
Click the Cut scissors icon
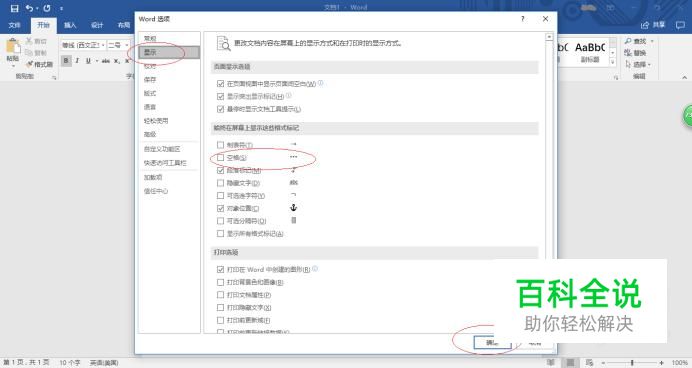(29, 41)
